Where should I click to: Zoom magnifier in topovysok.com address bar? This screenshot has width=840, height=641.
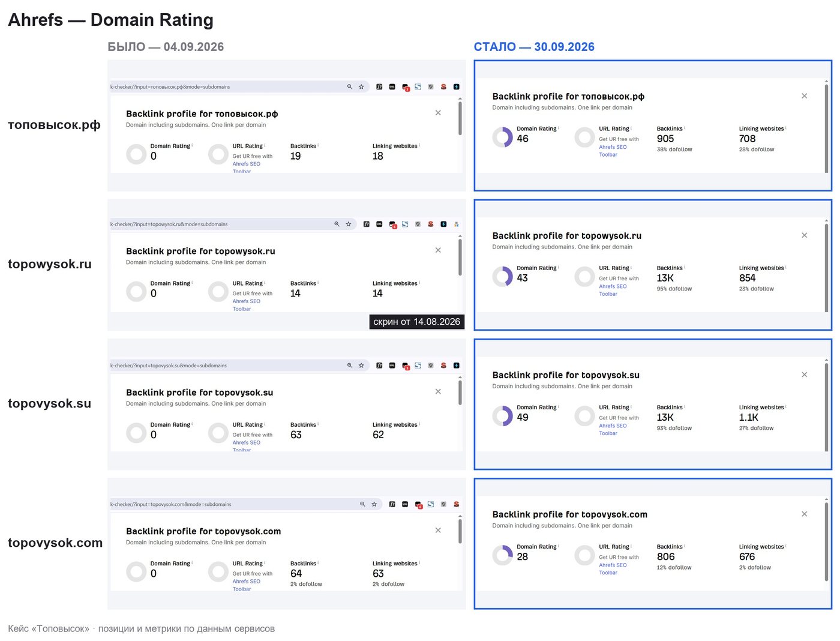point(362,505)
